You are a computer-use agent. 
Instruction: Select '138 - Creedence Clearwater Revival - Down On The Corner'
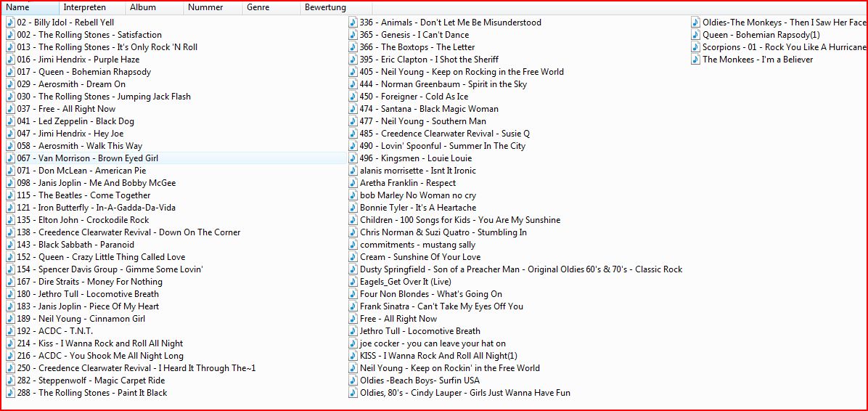(129, 232)
